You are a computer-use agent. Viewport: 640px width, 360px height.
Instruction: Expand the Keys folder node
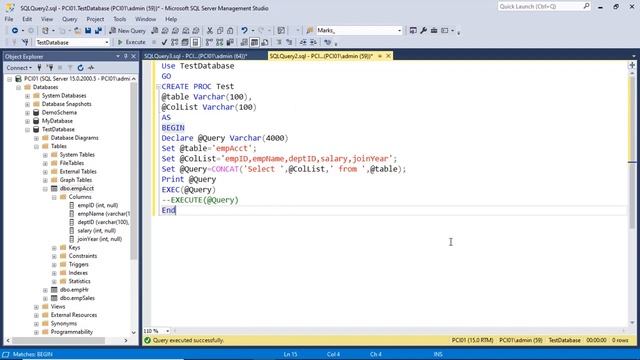pos(54,248)
